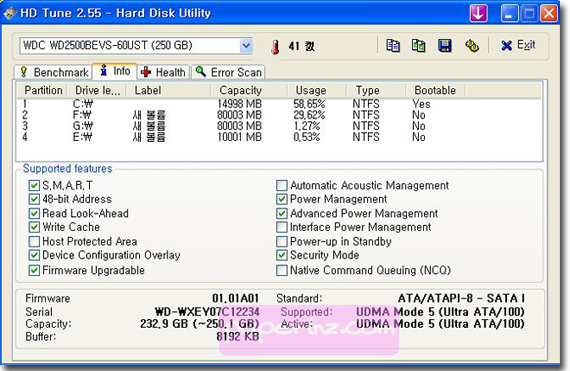Click the Usage column header
Screen dimensions: 570x371
(x=317, y=90)
